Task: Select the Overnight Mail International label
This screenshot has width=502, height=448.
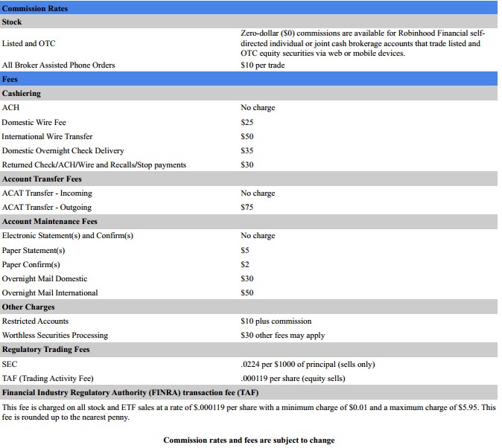Action: coord(50,292)
